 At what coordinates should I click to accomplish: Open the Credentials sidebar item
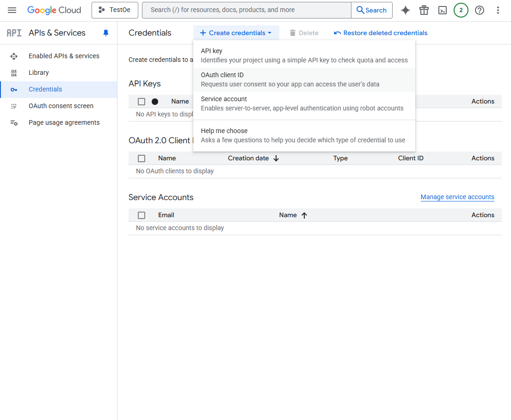coord(59,90)
